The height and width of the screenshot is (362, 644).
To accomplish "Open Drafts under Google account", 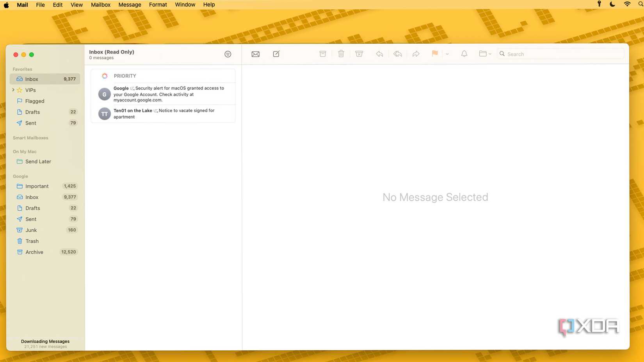I will click(x=45, y=208).
